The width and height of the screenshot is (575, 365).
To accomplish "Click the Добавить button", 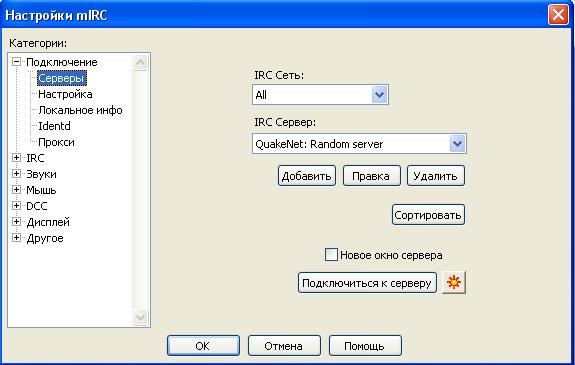I will point(307,176).
